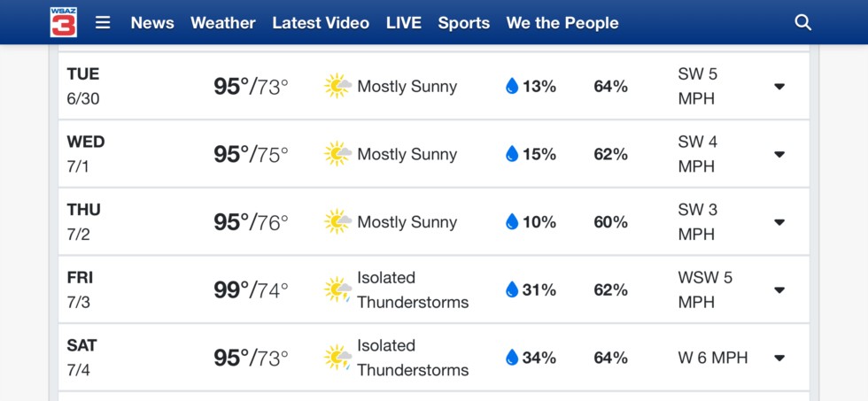Select We the People in navigation
The height and width of the screenshot is (401, 868).
tap(562, 23)
